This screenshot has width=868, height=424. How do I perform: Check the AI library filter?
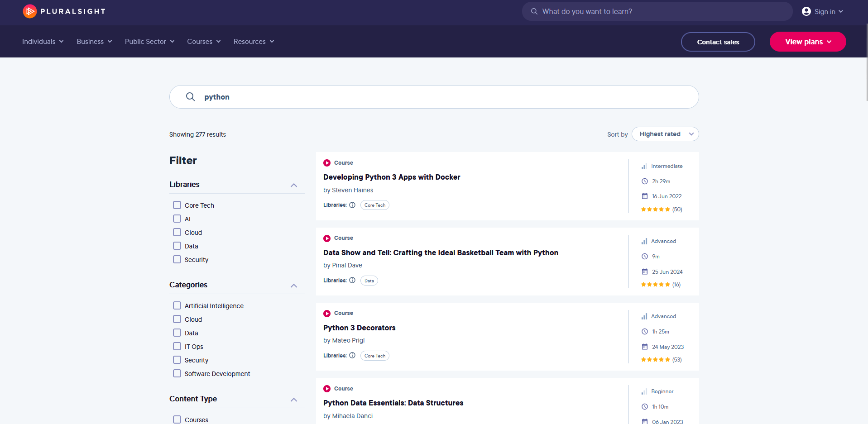click(x=177, y=219)
